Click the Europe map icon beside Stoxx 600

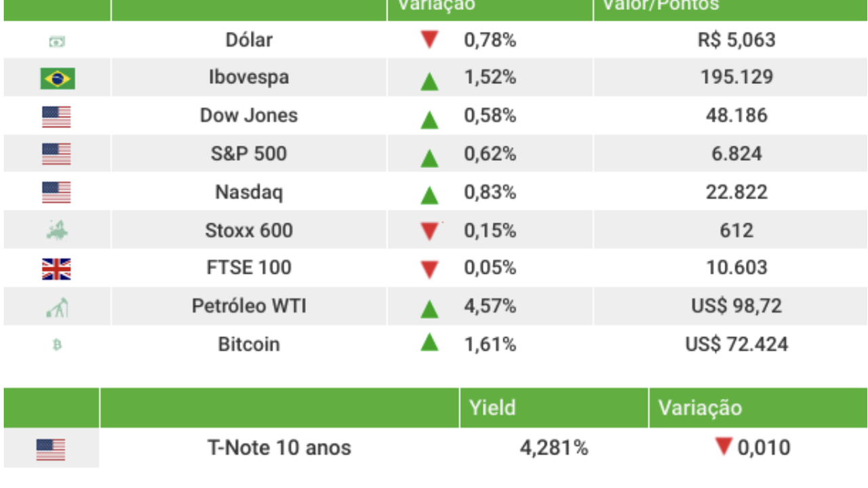click(57, 231)
